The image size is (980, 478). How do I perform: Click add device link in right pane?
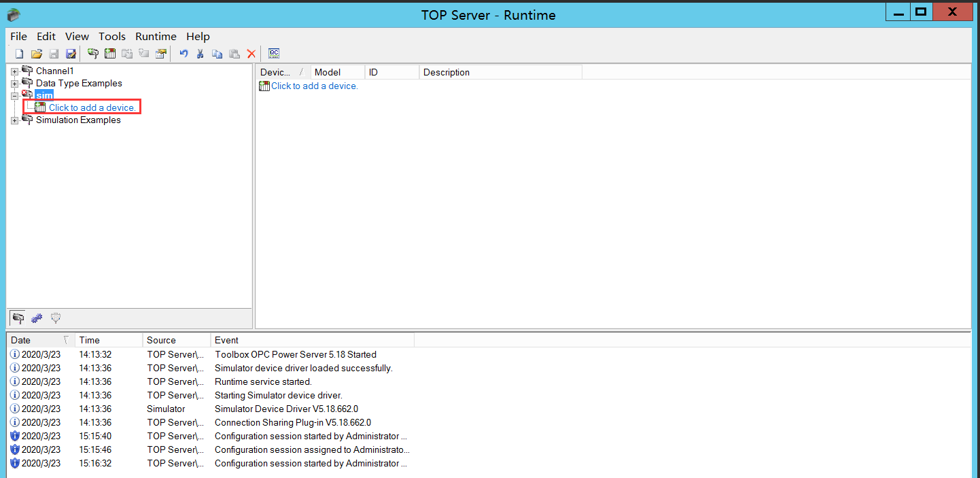(x=314, y=86)
